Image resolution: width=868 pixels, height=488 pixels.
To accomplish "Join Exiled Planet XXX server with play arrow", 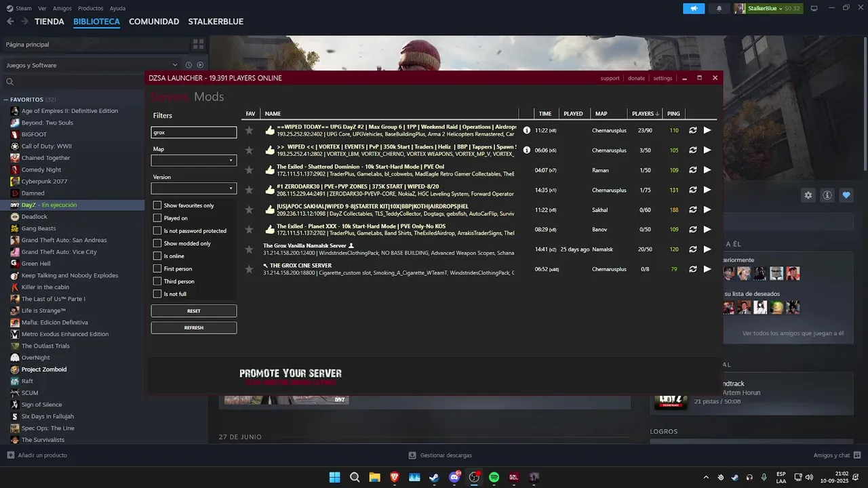I will pyautogui.click(x=707, y=230).
